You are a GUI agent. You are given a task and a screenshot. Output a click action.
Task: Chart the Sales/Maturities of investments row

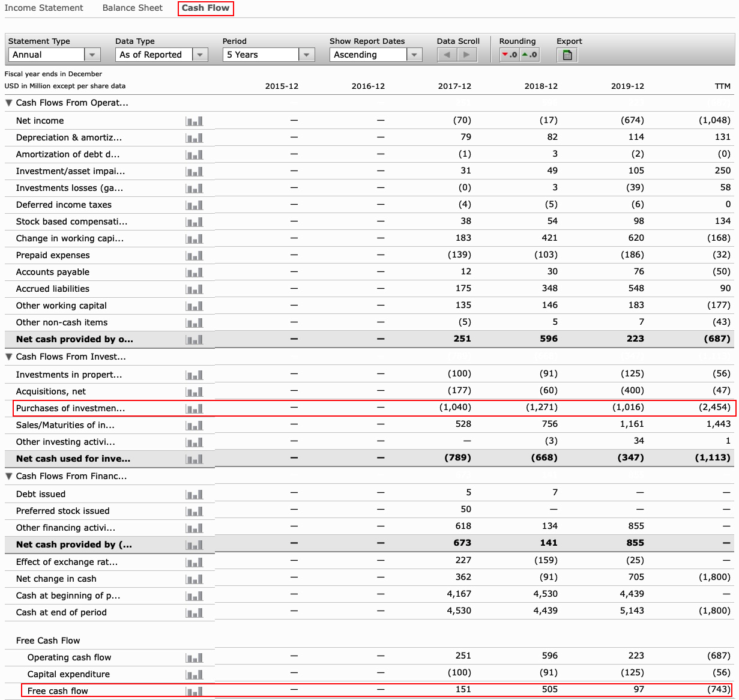(195, 426)
